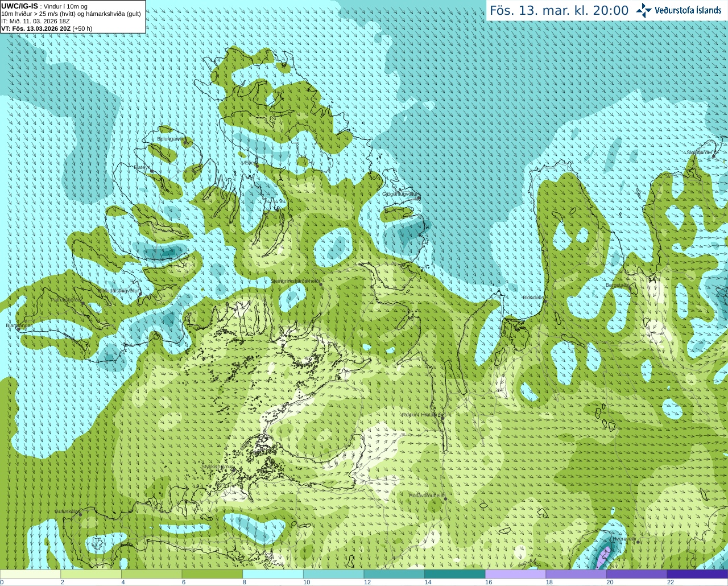This screenshot has width=728, height=586.
Task: Click the Stykkishólmur station label
Action: tap(218, 467)
